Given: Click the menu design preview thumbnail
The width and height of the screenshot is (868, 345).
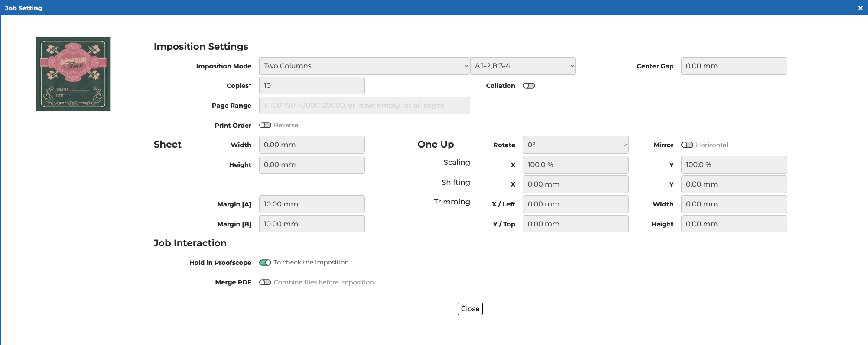Looking at the screenshot, I should (x=73, y=74).
